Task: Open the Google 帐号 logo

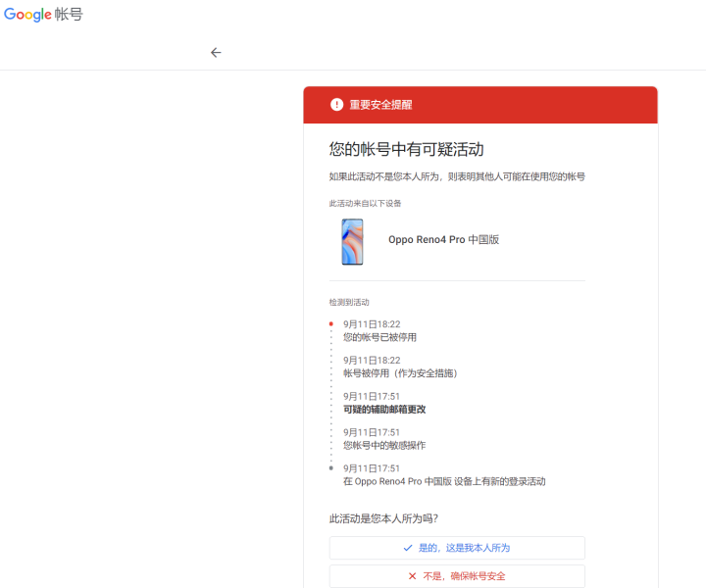Action: pos(43,15)
